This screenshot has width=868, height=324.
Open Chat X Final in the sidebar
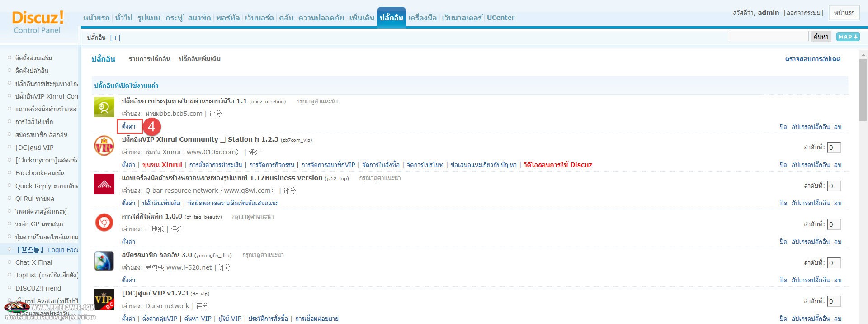(34, 262)
